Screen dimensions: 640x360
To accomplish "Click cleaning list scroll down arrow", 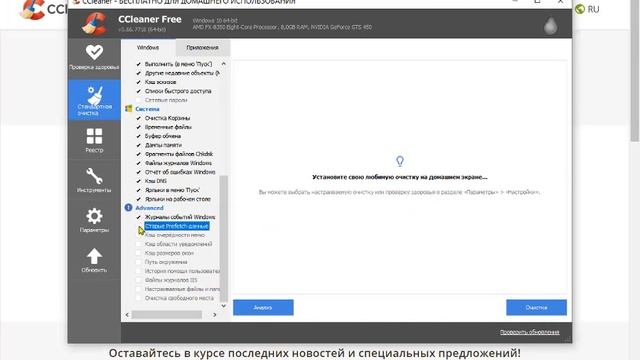I will click(224, 306).
